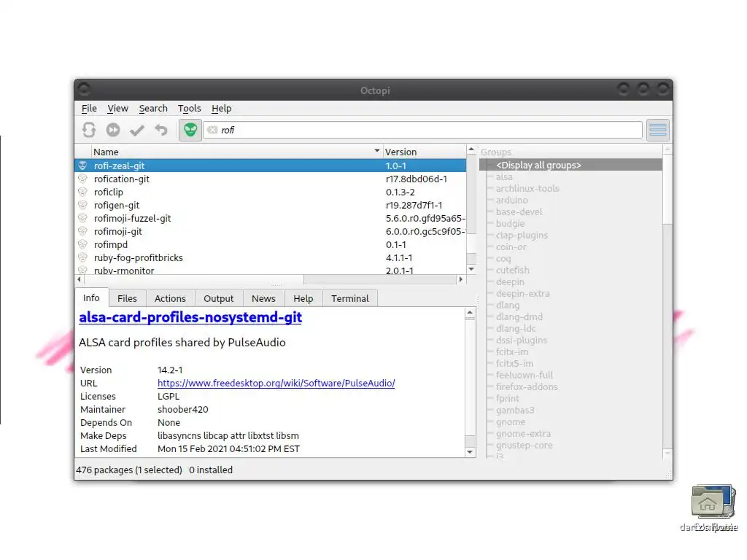The height and width of the screenshot is (560, 747).
Task: Toggle the AUR alien icon button
Action: [x=190, y=130]
